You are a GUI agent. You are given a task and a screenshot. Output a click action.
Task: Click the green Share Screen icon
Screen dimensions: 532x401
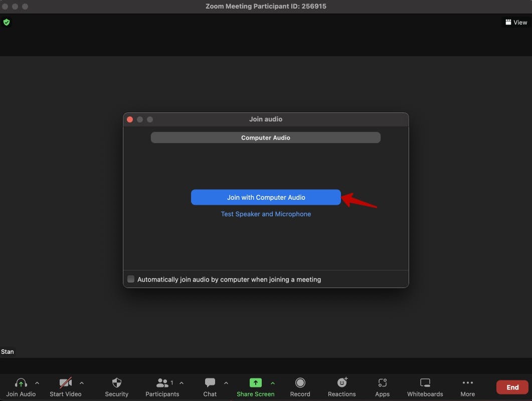pyautogui.click(x=256, y=382)
